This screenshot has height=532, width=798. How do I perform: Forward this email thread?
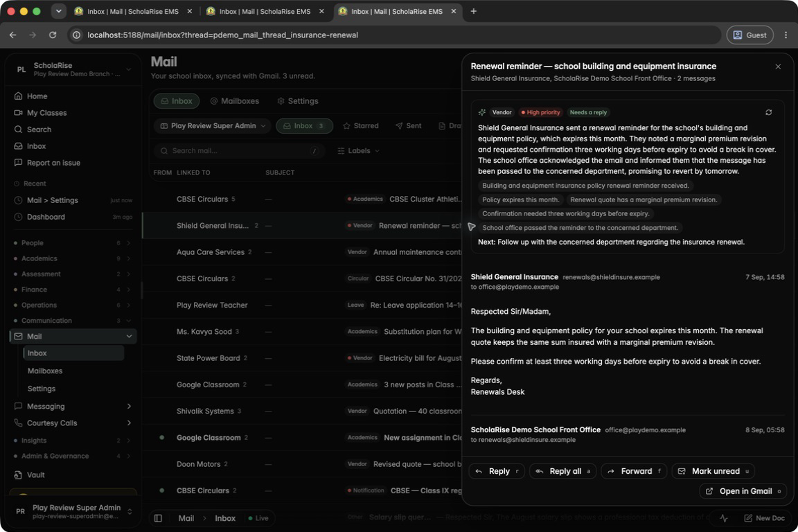[x=634, y=472]
